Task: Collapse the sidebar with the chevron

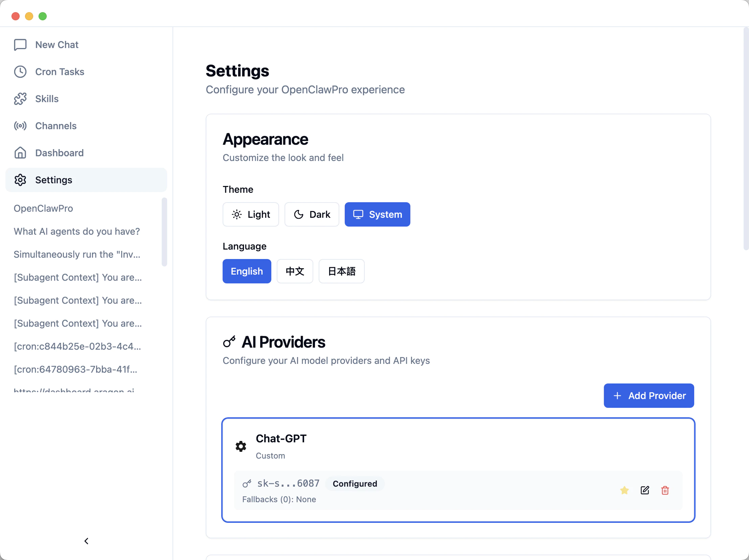Action: pyautogui.click(x=86, y=541)
